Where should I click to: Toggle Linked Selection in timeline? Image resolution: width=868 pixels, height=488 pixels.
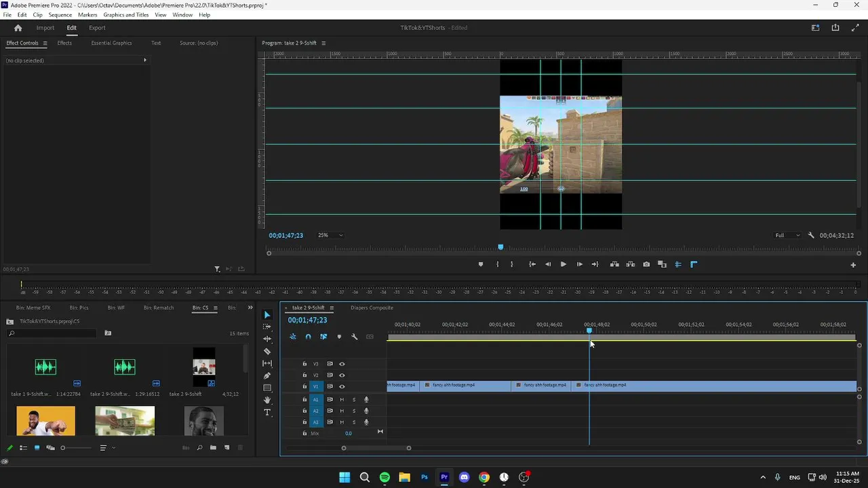click(323, 337)
